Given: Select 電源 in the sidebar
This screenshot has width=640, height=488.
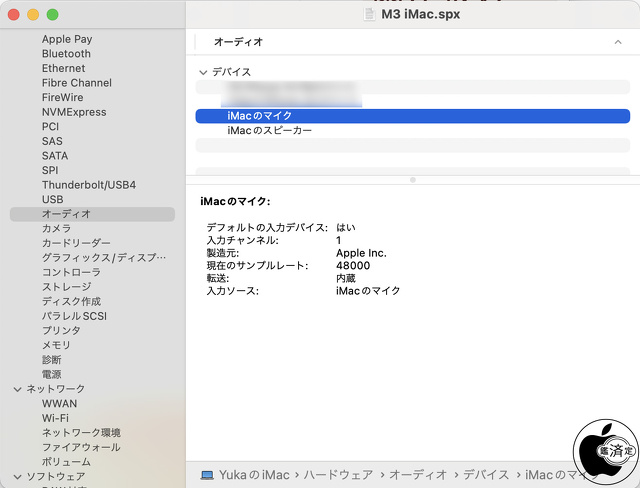Looking at the screenshot, I should pyautogui.click(x=51, y=375).
